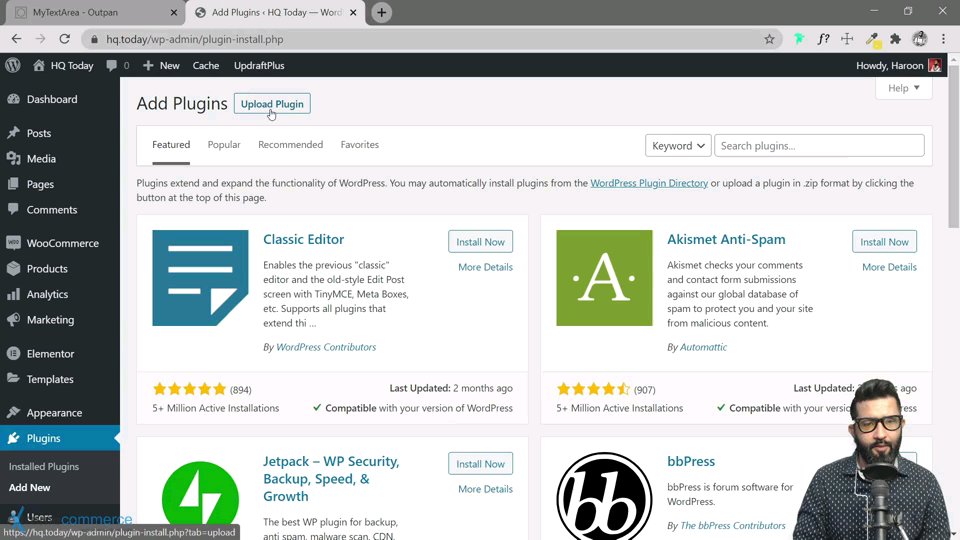This screenshot has width=960, height=540.
Task: Open the Jetpack WP Security title link
Action: click(331, 479)
